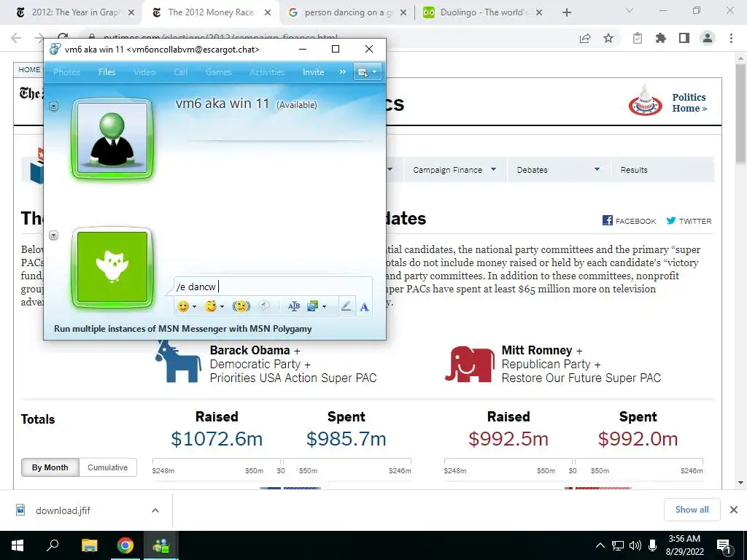Collapse contact's display picture arrow
The width and height of the screenshot is (747, 560).
54,106
